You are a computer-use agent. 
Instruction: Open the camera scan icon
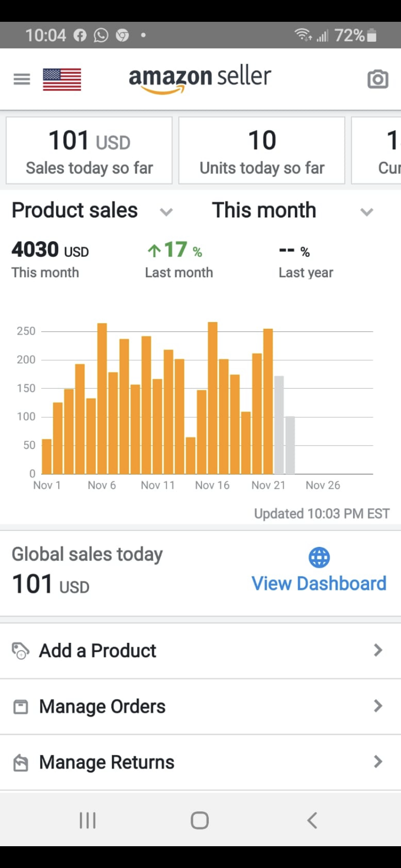pos(378,79)
